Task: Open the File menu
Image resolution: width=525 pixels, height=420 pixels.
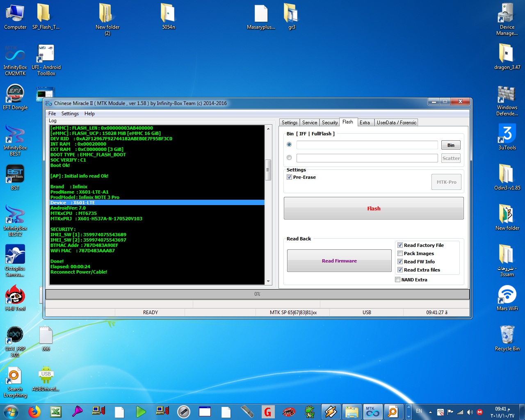Action: (52, 114)
